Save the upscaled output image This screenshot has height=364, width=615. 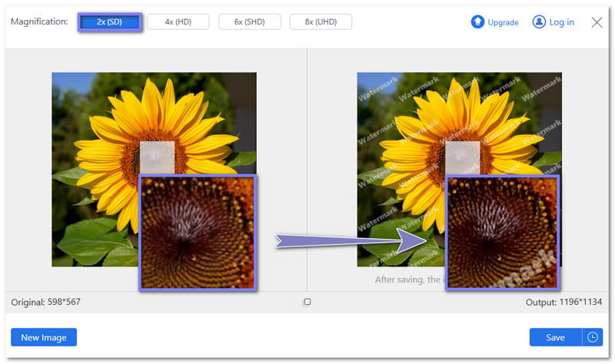pyautogui.click(x=555, y=337)
